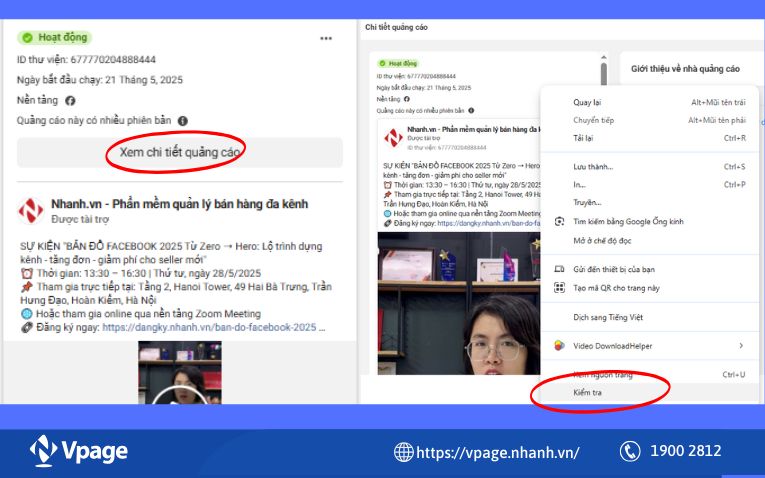Click page name 'Nhanh.vn - Phần mềm quản lý bán hàng đa kênh' in left card
This screenshot has width=765, height=478.
(x=180, y=204)
